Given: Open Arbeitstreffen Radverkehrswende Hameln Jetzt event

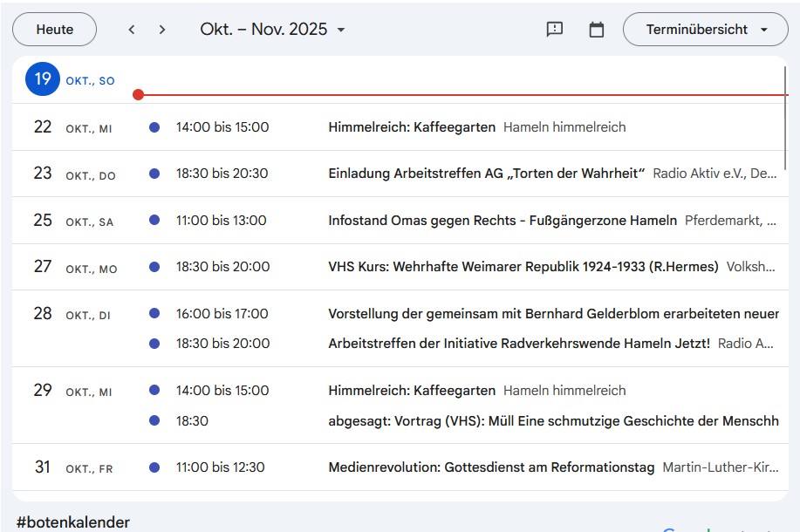Looking at the screenshot, I should 519,344.
